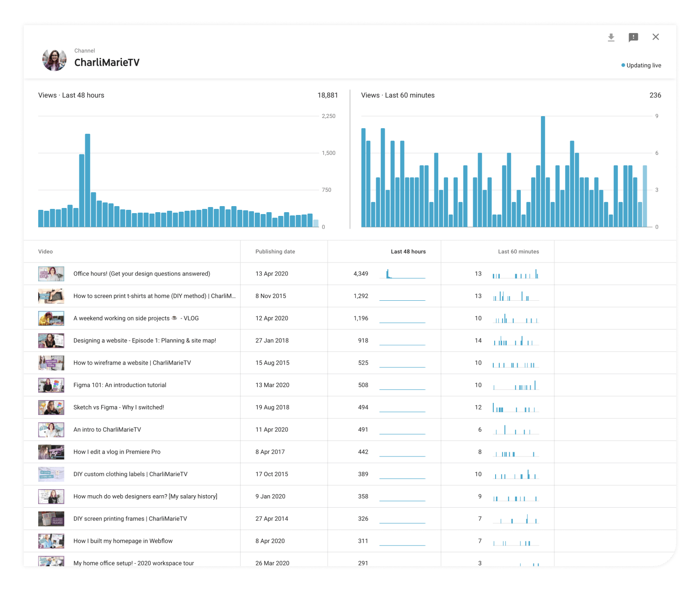Open 'A weekend working on side projects' video
This screenshot has height=595, width=700.
click(x=136, y=318)
